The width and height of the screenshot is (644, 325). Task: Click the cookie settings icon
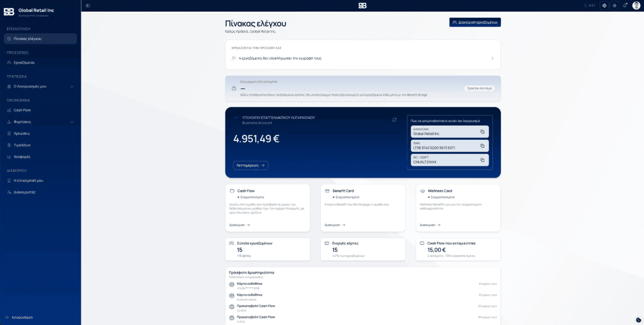click(638, 319)
